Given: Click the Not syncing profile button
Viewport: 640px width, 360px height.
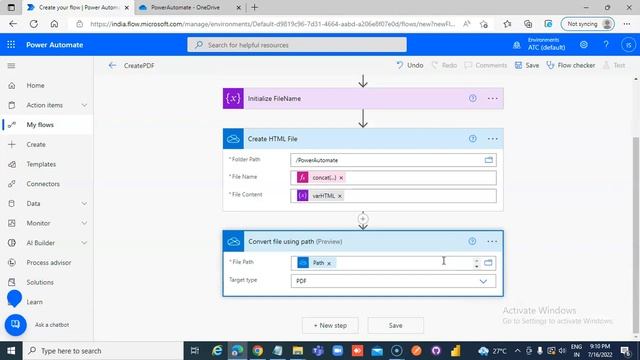Looking at the screenshot, I should click(587, 24).
